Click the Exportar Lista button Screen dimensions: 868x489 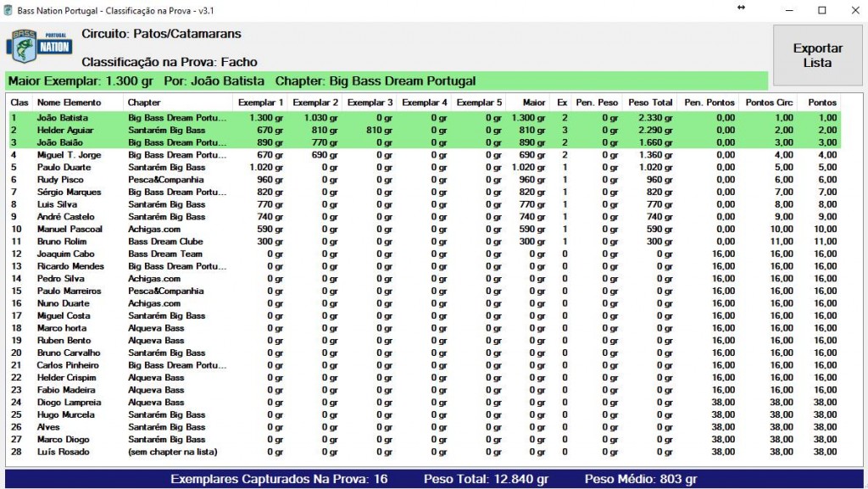[817, 55]
